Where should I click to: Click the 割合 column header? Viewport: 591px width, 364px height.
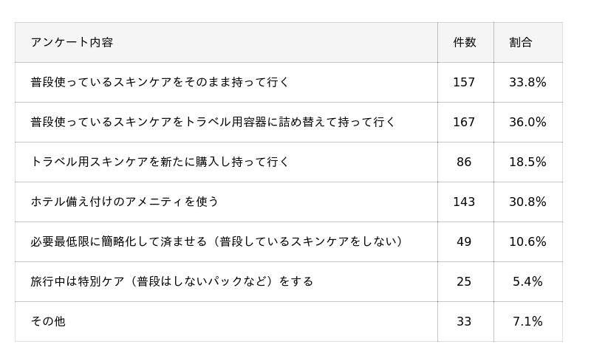tap(521, 43)
